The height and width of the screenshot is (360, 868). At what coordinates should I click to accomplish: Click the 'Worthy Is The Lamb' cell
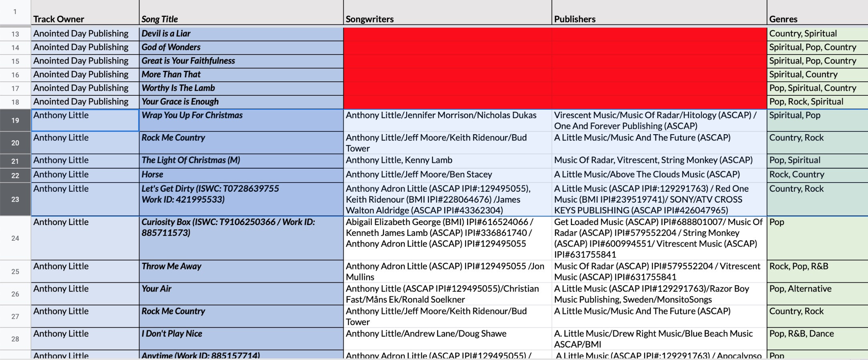(241, 88)
